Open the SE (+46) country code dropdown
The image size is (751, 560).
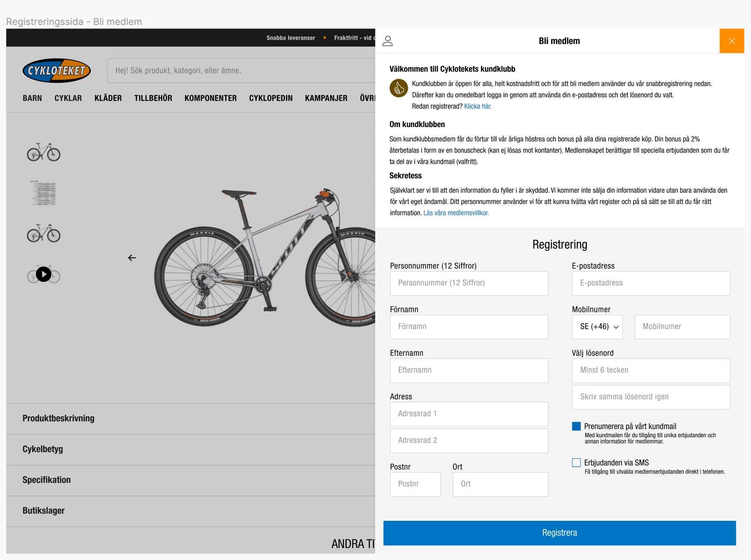[598, 327]
